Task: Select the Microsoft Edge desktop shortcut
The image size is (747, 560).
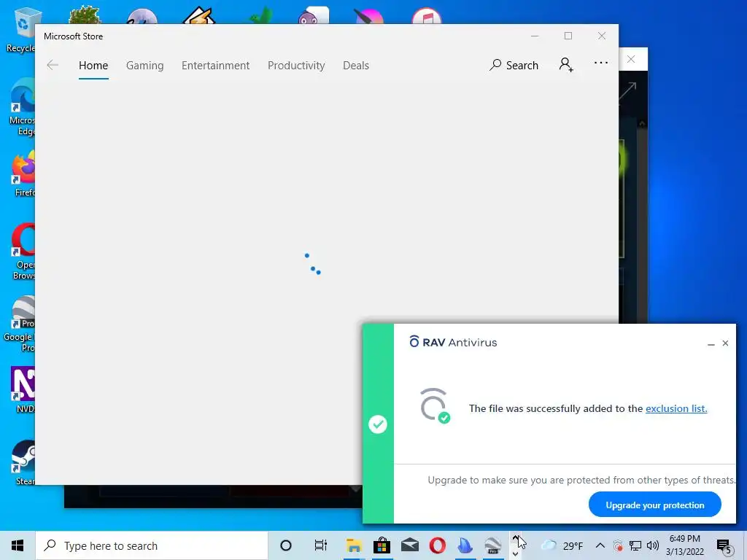Action: tap(22, 108)
